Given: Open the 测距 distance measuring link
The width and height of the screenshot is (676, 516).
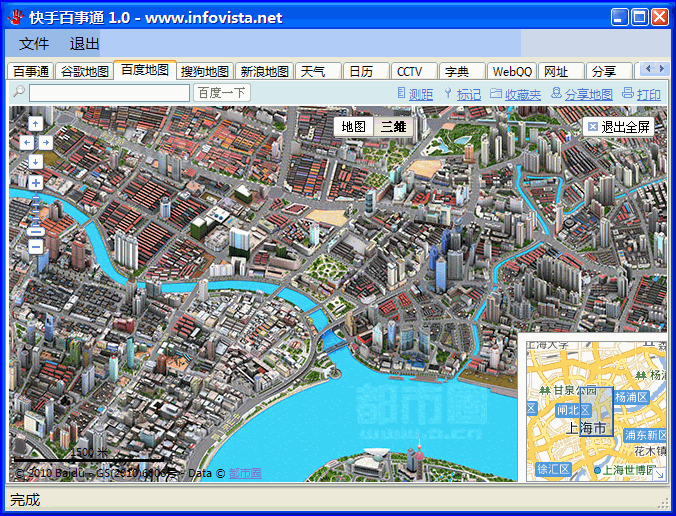Looking at the screenshot, I should pyautogui.click(x=421, y=94).
